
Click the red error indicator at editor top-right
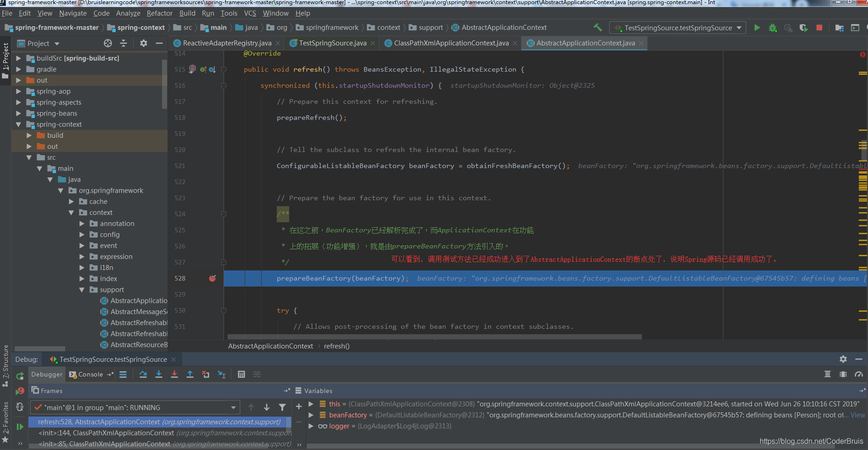862,55
